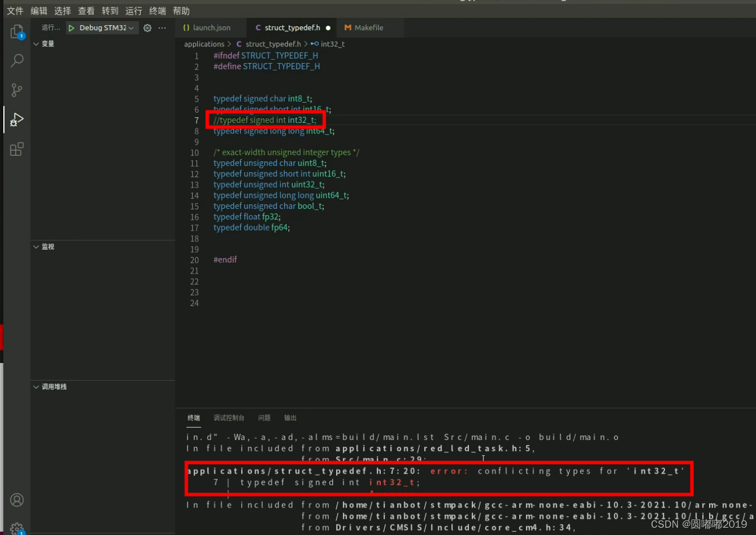Click unsaved dot on struct_typedef.h tab
Screen dimensions: 756x535
pos(328,28)
